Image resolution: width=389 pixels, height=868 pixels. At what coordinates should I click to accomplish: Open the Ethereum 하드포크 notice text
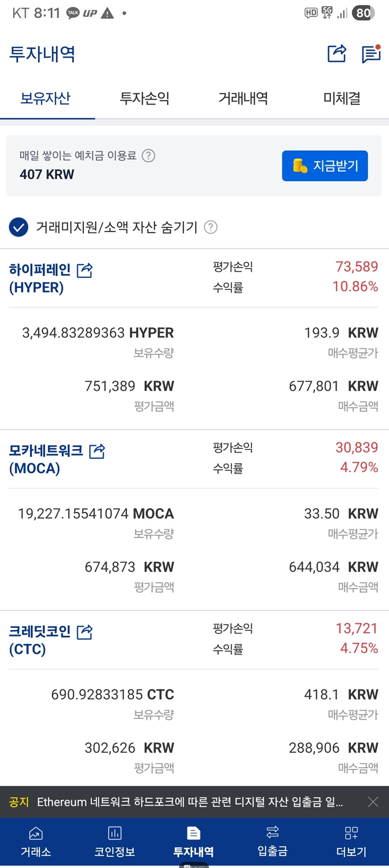tap(190, 802)
